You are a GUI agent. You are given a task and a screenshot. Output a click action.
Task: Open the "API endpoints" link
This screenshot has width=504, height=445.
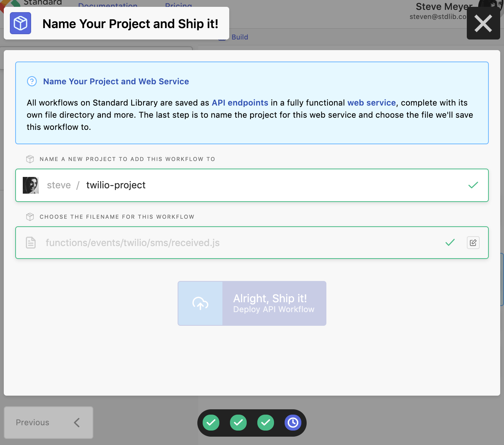[x=239, y=103]
